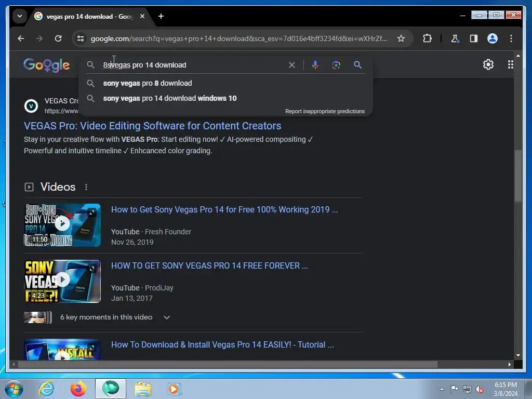Viewport: 532px width, 399px height.
Task: Clear the search box text
Action: coord(292,65)
